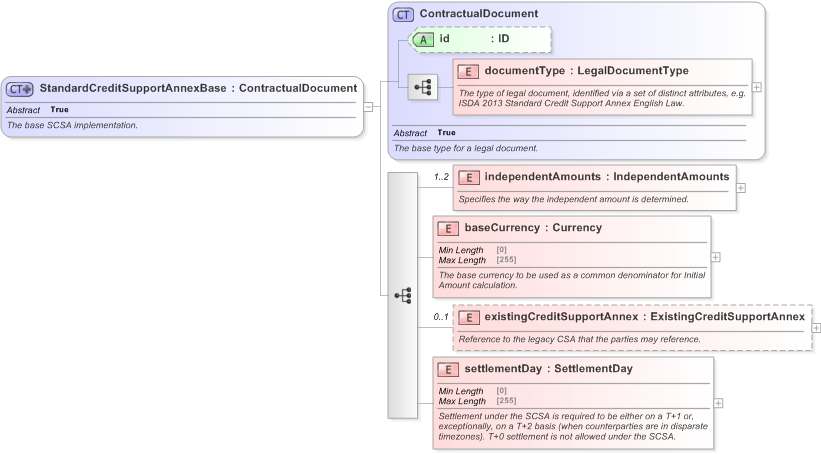Expand the independentAmounts element plus box
Screen dimensions: 821x454
pos(741,188)
